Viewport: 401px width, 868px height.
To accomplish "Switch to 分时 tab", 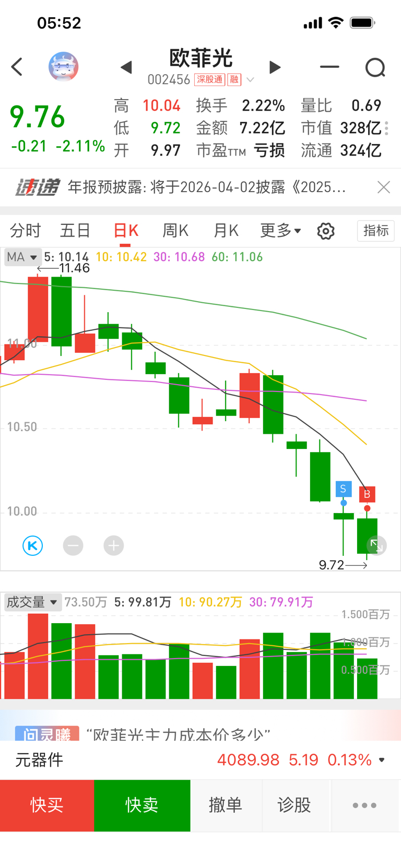I will (x=25, y=230).
